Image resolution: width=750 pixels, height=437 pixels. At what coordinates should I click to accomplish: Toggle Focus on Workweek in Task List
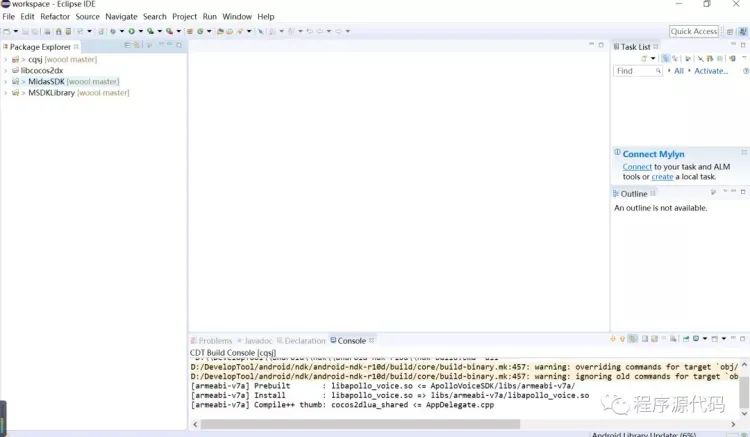(688, 58)
